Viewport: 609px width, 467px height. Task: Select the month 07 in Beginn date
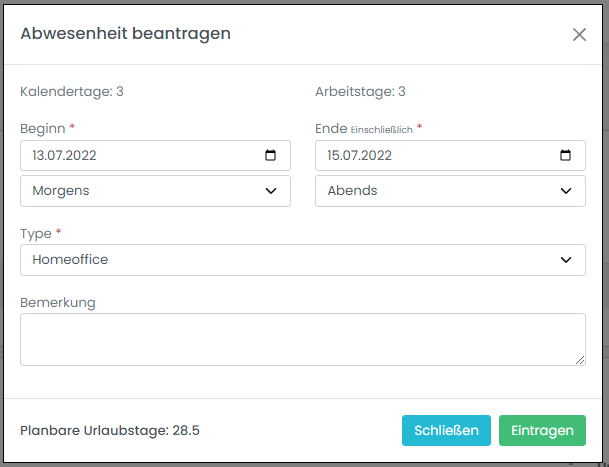click(x=58, y=155)
